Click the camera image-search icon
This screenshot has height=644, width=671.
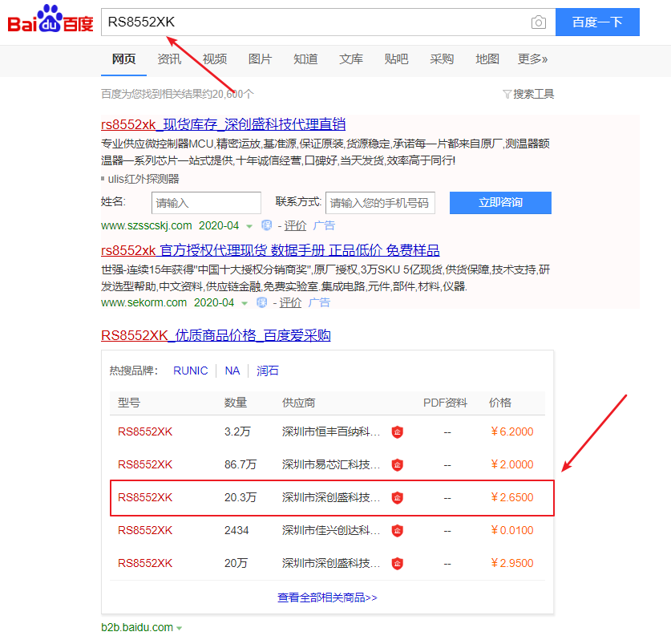pos(539,22)
